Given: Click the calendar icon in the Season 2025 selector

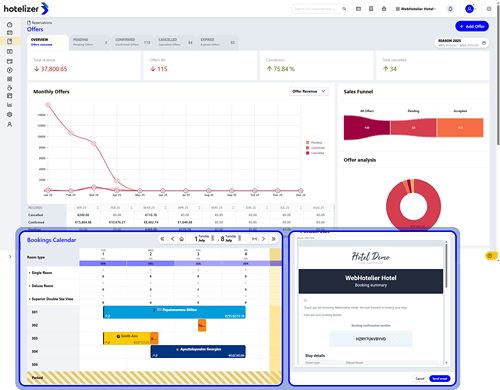Looking at the screenshot, I should pos(484,43).
